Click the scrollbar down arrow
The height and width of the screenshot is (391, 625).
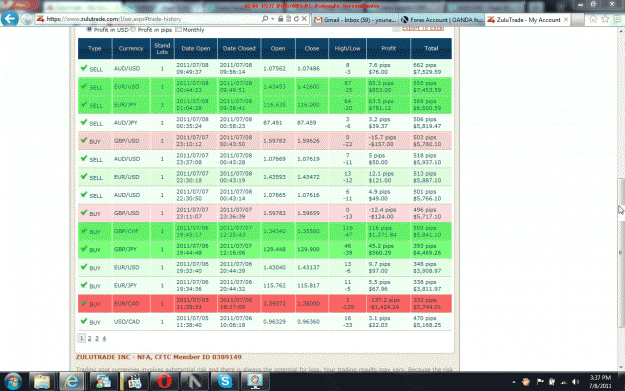(621, 367)
